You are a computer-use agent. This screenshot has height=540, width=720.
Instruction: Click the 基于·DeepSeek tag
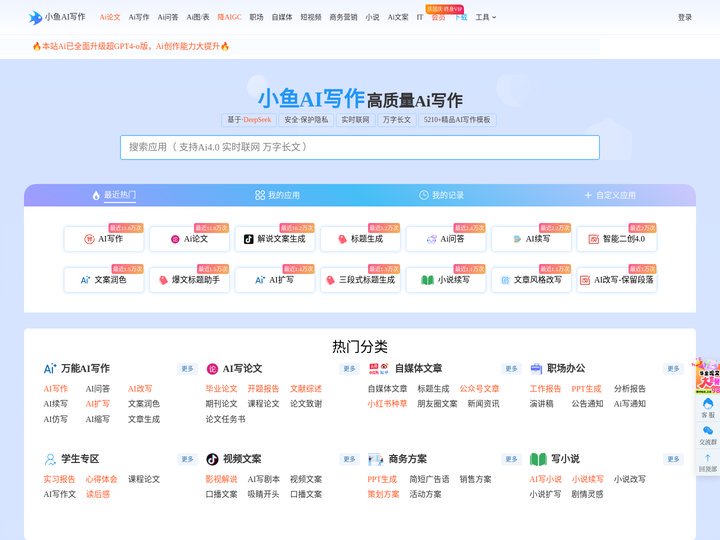point(249,120)
